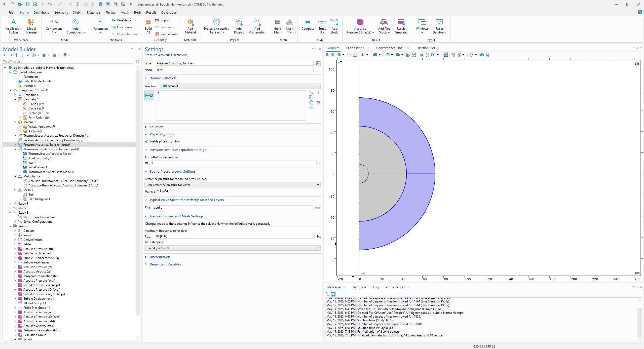This screenshot has height=349, width=644.
Task: Uncheck Enable physics symbols checkbox
Action: [146, 141]
